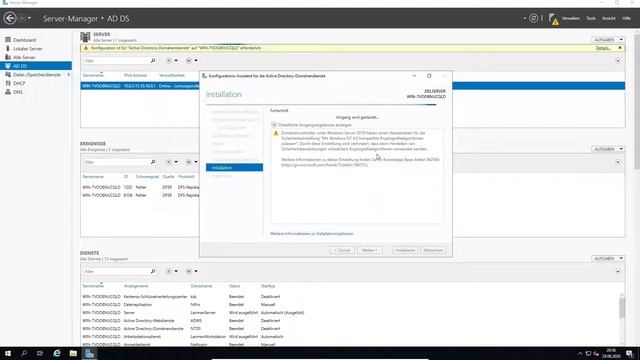Click the AD DS shield icon in sidebar

click(x=8, y=66)
